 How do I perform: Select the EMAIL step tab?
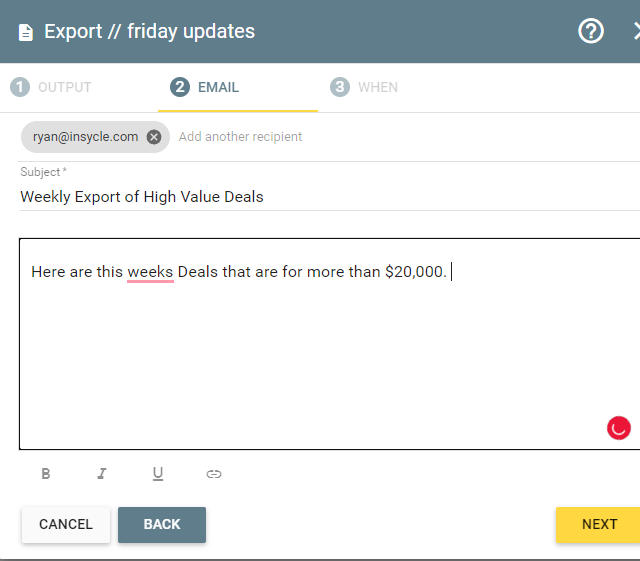pyautogui.click(x=204, y=87)
